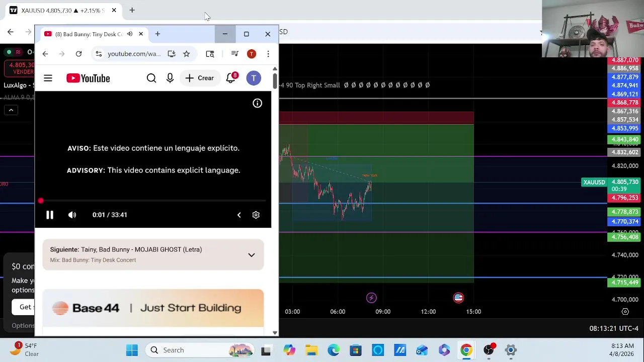Click the 08:13:21 UTC-4 timezone label
Viewport: 644px width, 362px height.
point(614,328)
